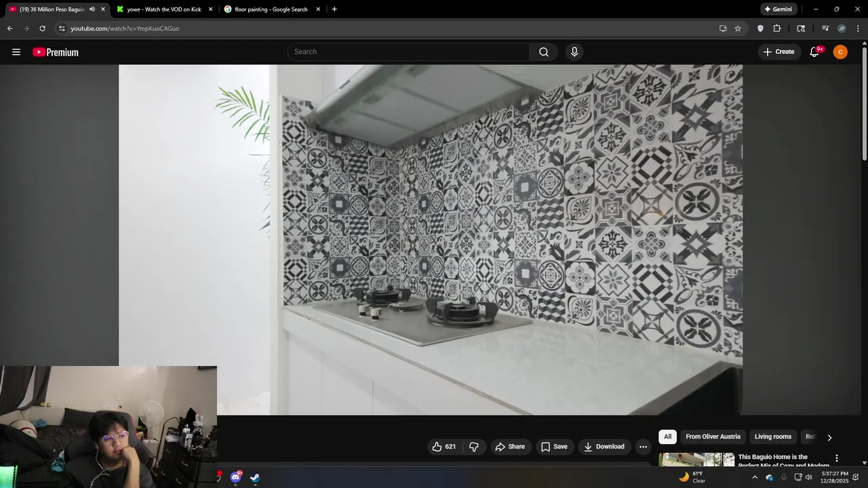Open options for Baguio Home suggested video
The width and height of the screenshot is (868, 488).
[836, 458]
